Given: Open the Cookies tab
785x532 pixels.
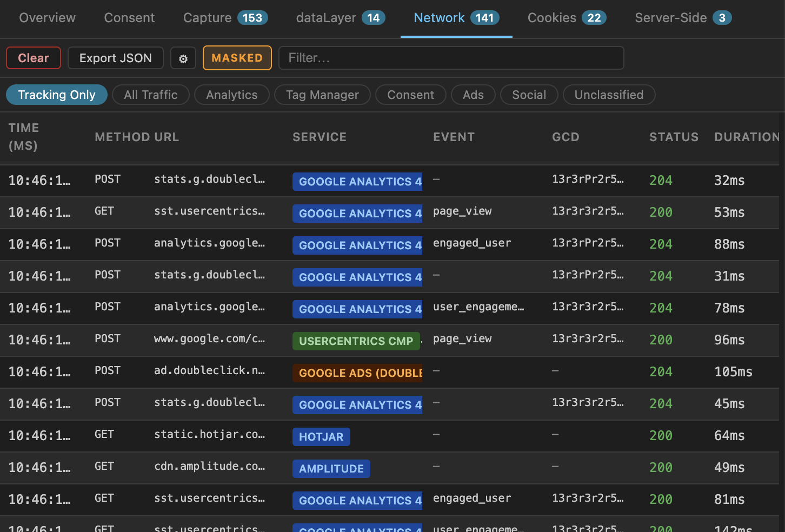Looking at the screenshot, I should point(567,18).
